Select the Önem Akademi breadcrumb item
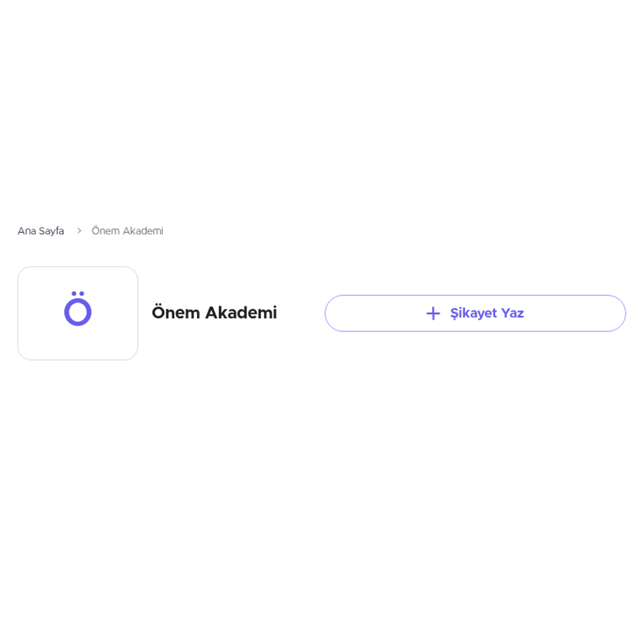Screen dimensions: 644x644 click(x=127, y=231)
